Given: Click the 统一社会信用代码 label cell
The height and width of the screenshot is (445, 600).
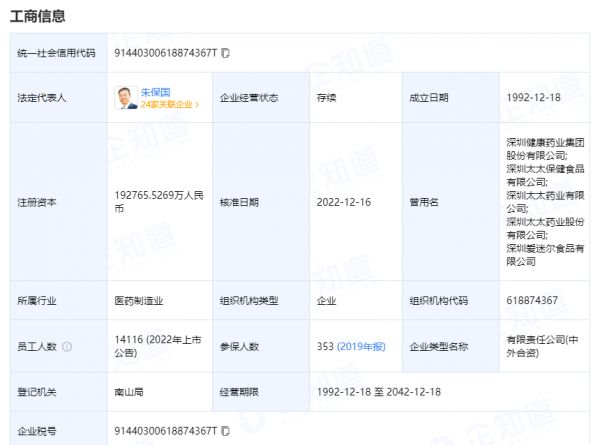Looking at the screenshot, I should tap(59, 53).
